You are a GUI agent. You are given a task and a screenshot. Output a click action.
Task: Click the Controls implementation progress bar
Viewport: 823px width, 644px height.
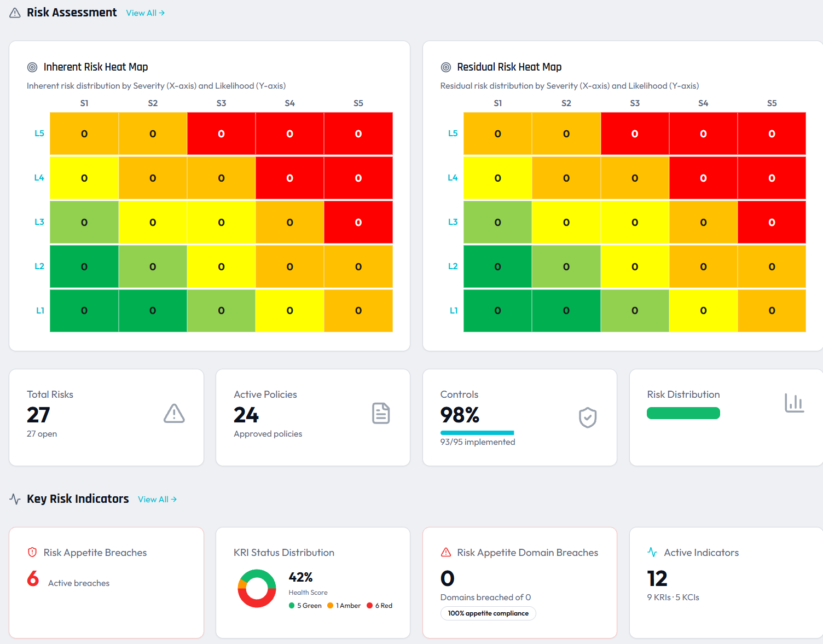coord(477,433)
